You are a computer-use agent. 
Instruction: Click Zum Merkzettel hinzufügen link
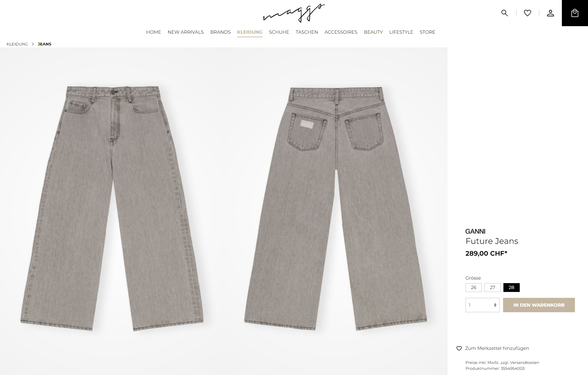click(x=497, y=348)
